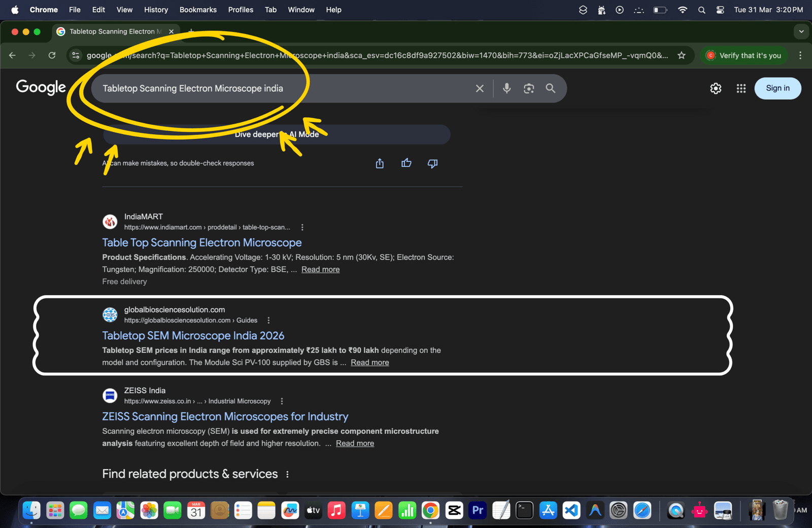This screenshot has height=528, width=812.
Task: Open Finder from the Dock
Action: tap(31, 510)
